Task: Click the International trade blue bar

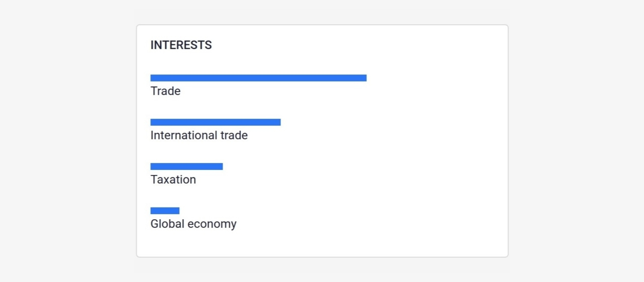Action: (x=215, y=122)
